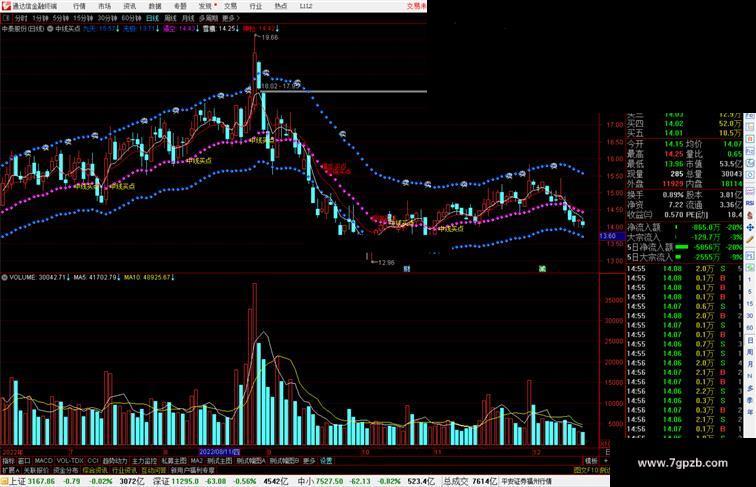756x487 pixels.
Task: Click the 季 quarterly period shortcut in sidebar
Action: coord(750,400)
